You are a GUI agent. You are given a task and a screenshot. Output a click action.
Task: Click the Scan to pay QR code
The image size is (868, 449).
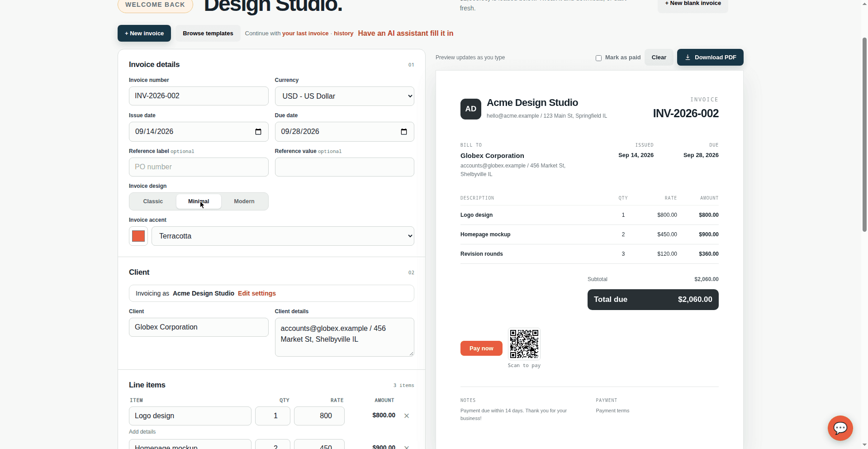coord(524,344)
